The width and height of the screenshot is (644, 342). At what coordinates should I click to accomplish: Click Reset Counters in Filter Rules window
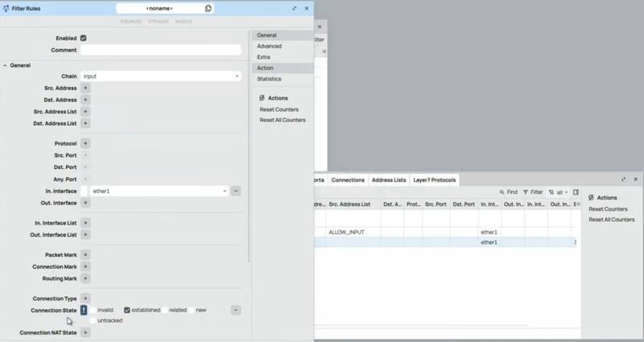(279, 109)
